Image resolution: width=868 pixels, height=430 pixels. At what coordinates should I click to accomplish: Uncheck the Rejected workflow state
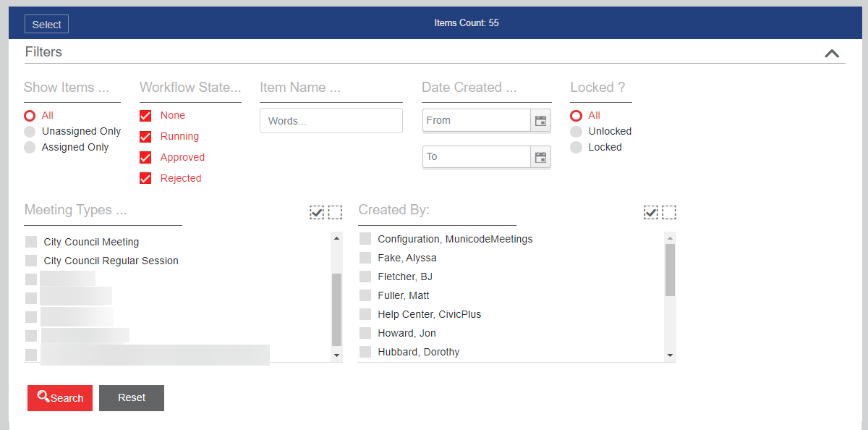pyautogui.click(x=145, y=179)
